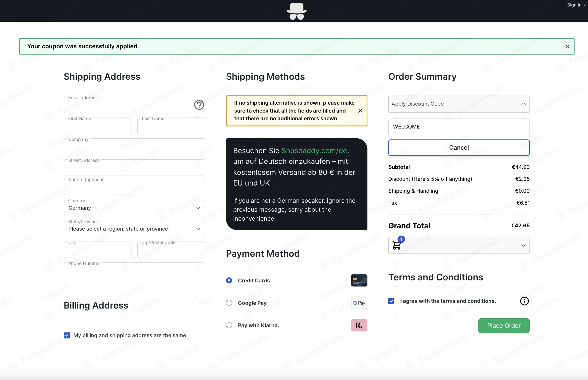The width and height of the screenshot is (588, 380).
Task: Click the Tax amount €6.81
Action: coord(523,203)
